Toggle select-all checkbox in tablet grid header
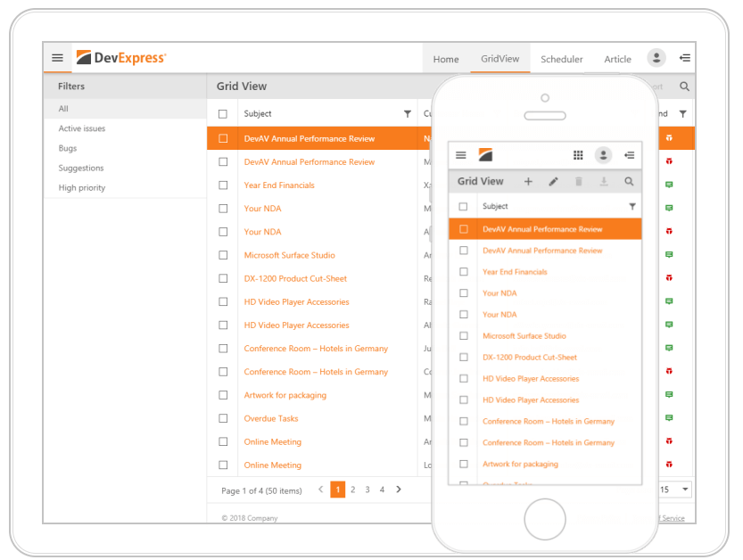The image size is (743, 560). point(223,114)
